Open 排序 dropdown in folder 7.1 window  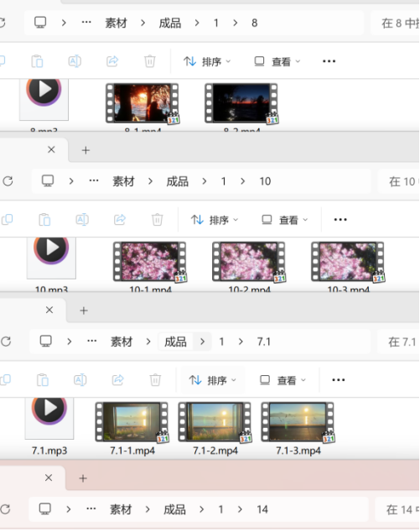click(213, 380)
